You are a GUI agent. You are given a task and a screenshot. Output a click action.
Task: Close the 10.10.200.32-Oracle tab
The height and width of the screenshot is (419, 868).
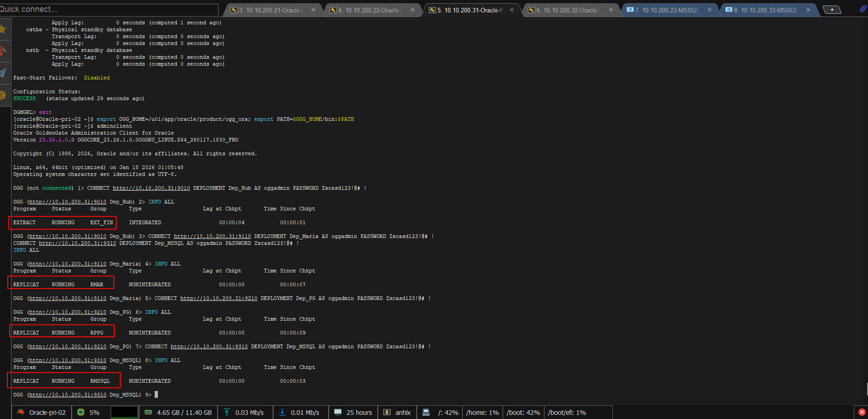(611, 10)
